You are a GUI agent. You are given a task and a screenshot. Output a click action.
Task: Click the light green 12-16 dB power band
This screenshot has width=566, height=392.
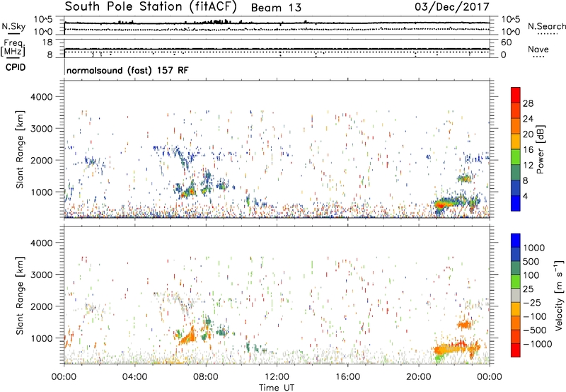tap(516, 156)
